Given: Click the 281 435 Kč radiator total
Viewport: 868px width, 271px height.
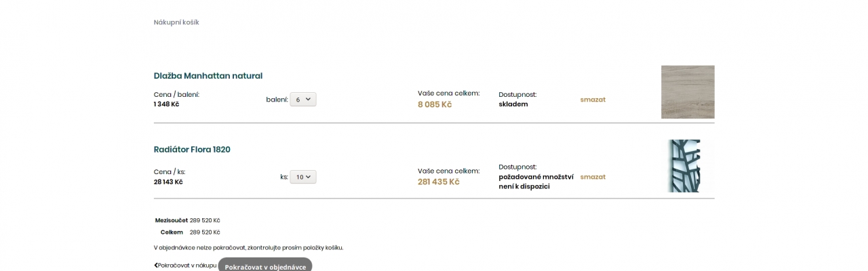Looking at the screenshot, I should click(439, 182).
